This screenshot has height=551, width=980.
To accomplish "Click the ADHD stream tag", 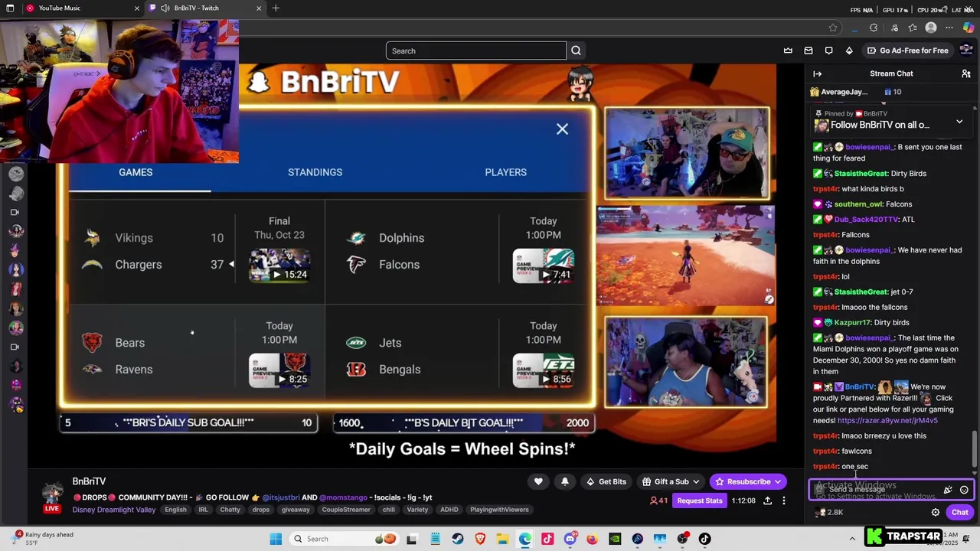I will 449,510.
